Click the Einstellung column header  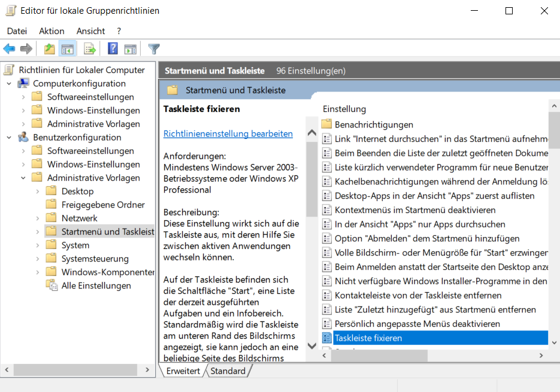[x=344, y=109]
